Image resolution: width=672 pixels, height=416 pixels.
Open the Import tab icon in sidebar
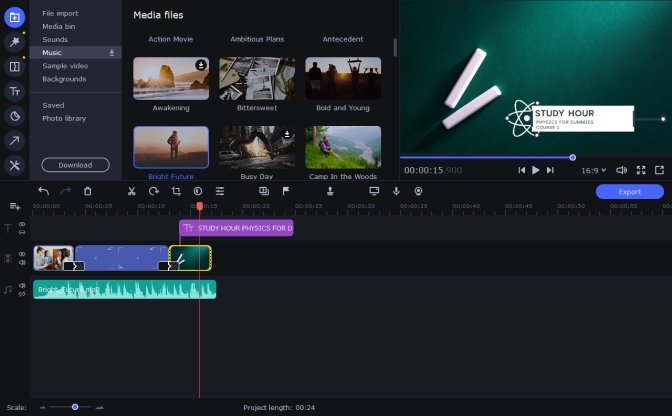tap(15, 17)
